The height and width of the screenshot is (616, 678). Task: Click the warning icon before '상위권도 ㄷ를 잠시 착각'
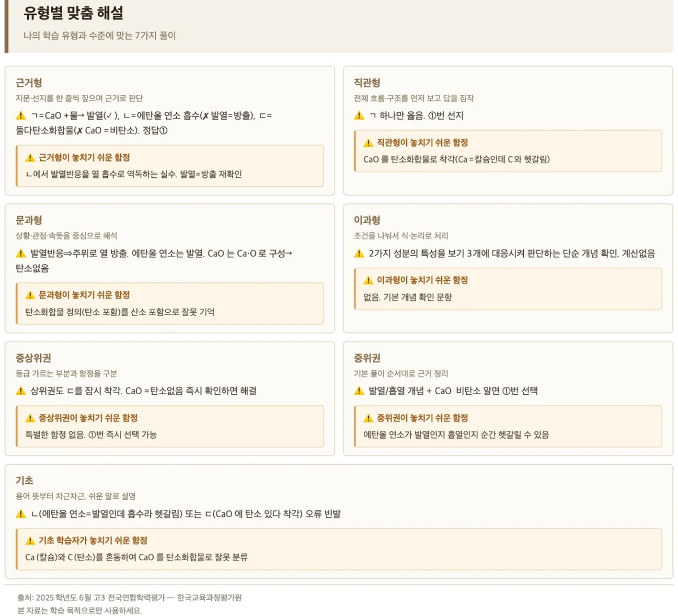pyautogui.click(x=21, y=391)
